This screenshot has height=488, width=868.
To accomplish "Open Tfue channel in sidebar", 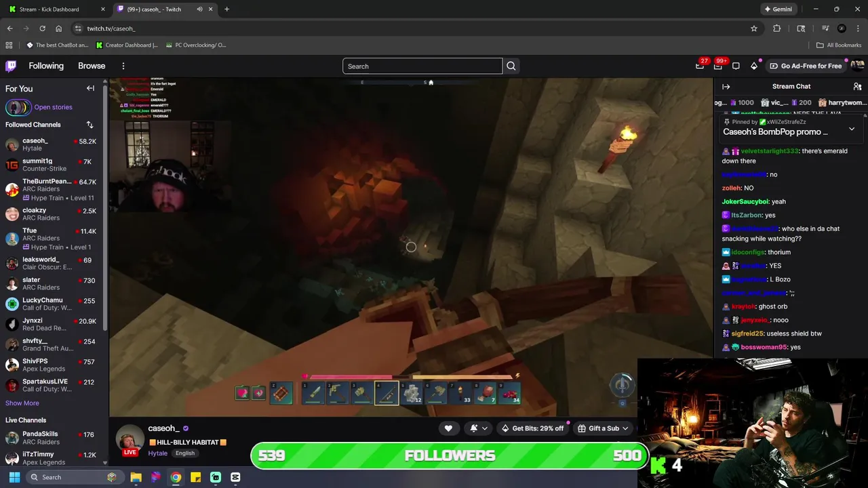I will click(x=52, y=239).
